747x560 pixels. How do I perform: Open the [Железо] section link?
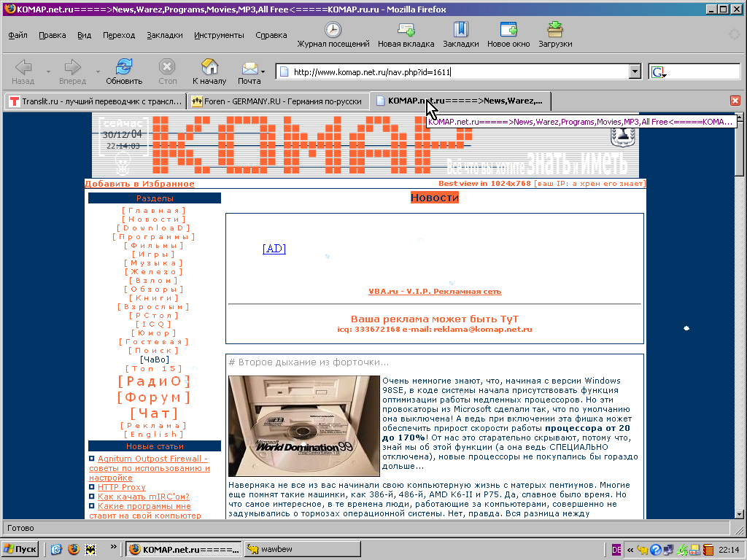[x=153, y=272]
